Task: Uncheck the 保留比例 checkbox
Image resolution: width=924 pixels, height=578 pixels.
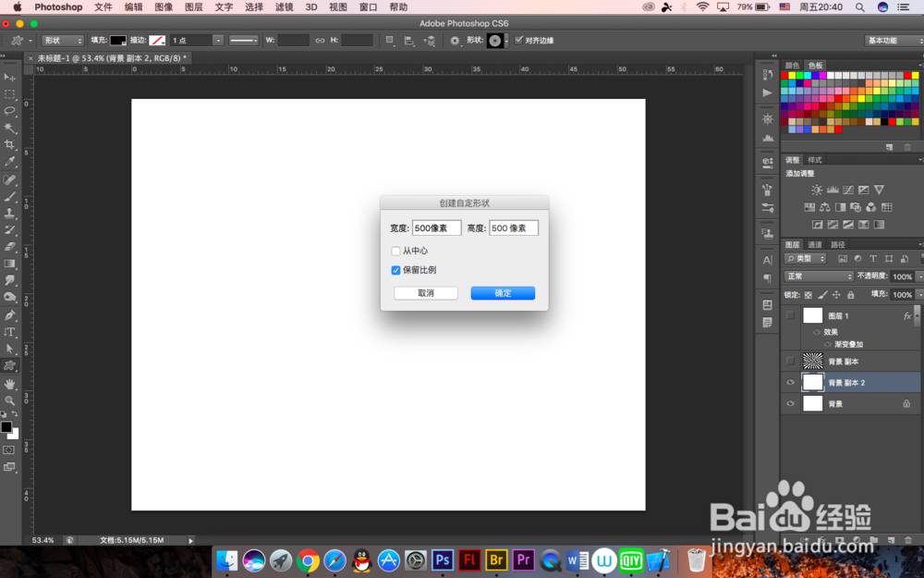Action: pos(396,270)
